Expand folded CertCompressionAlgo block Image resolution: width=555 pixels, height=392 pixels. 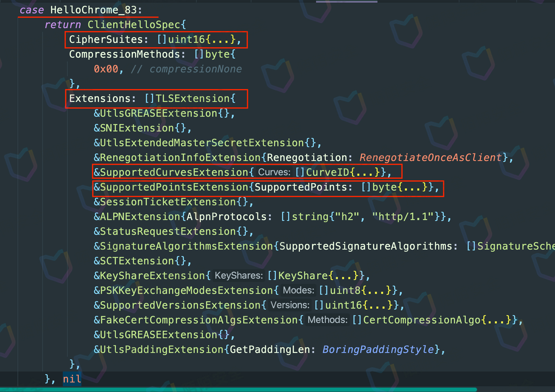[x=496, y=320]
